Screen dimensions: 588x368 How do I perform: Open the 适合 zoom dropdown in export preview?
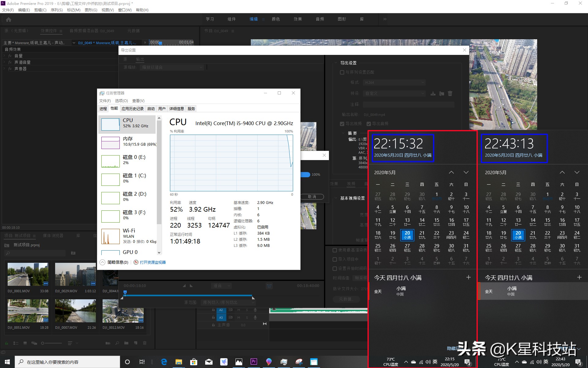point(221,286)
